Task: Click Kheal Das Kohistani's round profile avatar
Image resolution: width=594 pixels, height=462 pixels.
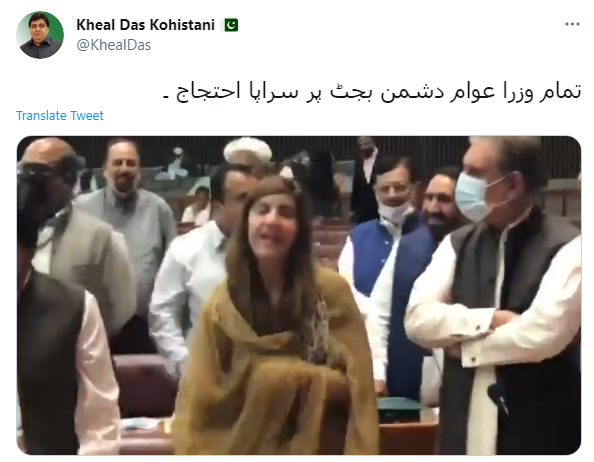Action: [x=40, y=35]
